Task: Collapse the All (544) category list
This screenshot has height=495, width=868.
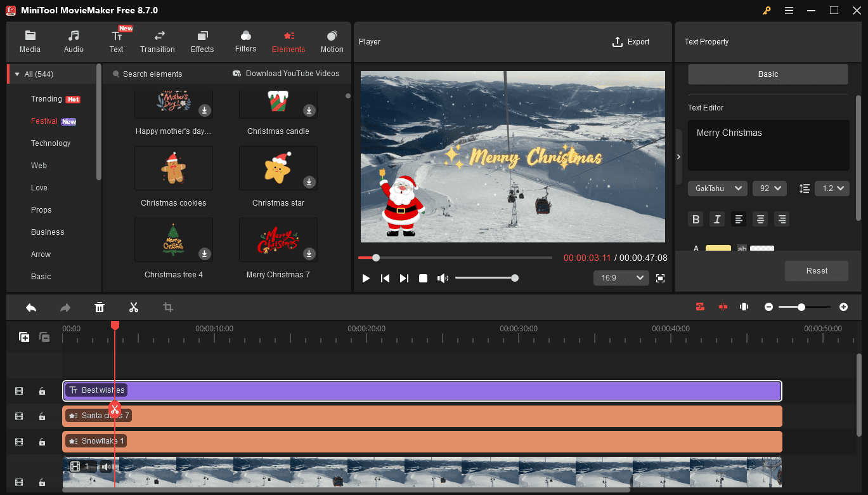Action: (17, 74)
